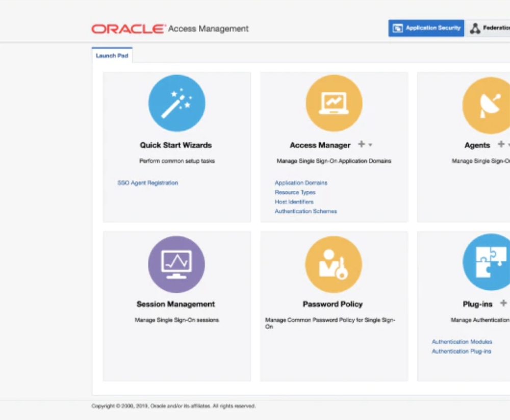Open the Session Management monitor icon

click(x=176, y=264)
